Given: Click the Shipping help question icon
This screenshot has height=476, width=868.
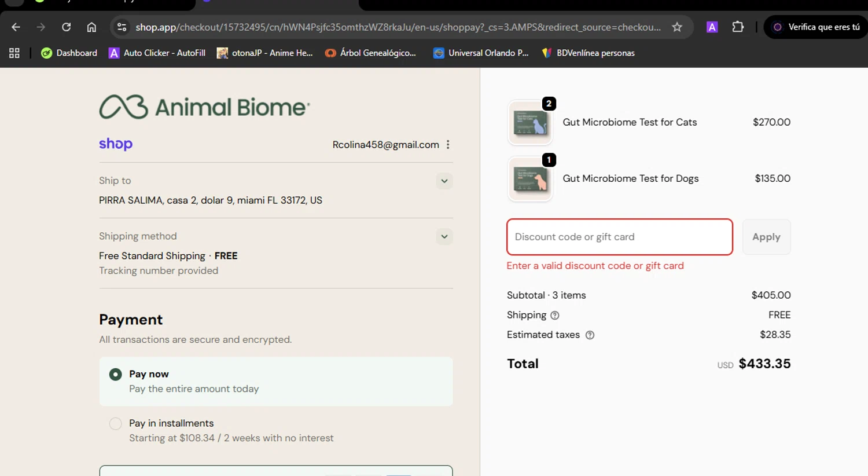Looking at the screenshot, I should point(555,316).
